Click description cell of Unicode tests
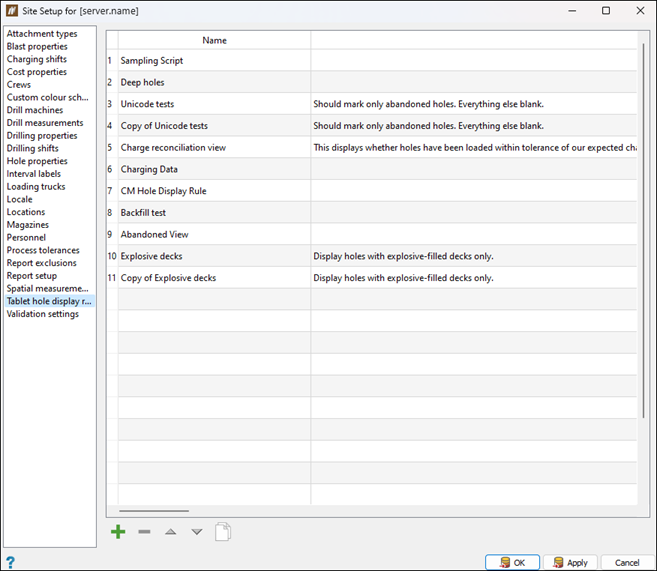 coord(428,104)
